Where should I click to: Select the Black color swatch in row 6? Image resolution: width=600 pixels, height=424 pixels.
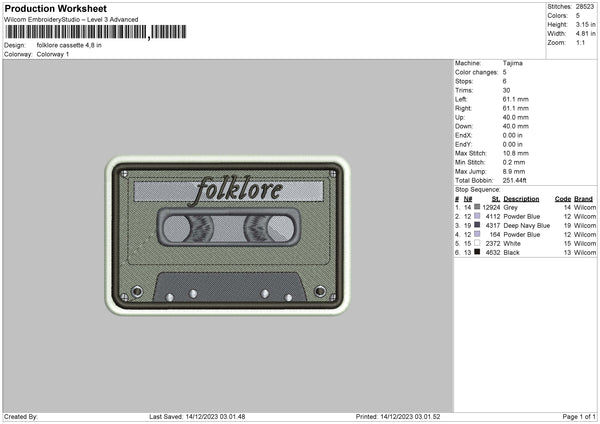[x=477, y=252]
